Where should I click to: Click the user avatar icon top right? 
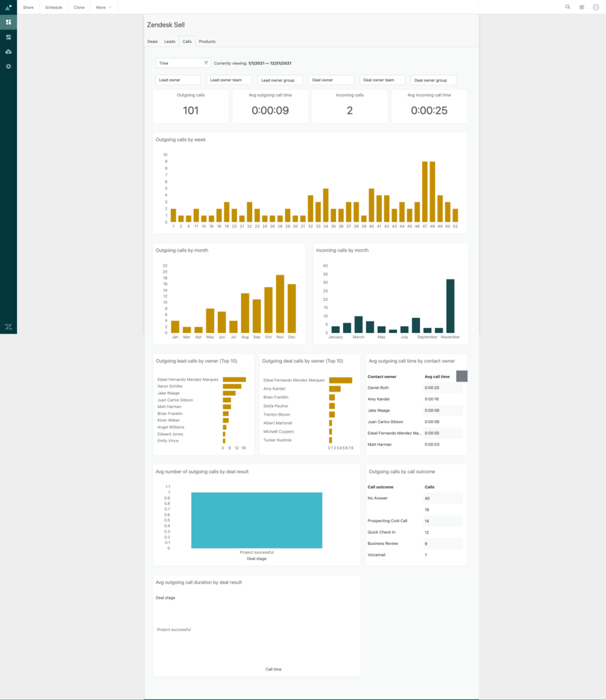tap(596, 7)
